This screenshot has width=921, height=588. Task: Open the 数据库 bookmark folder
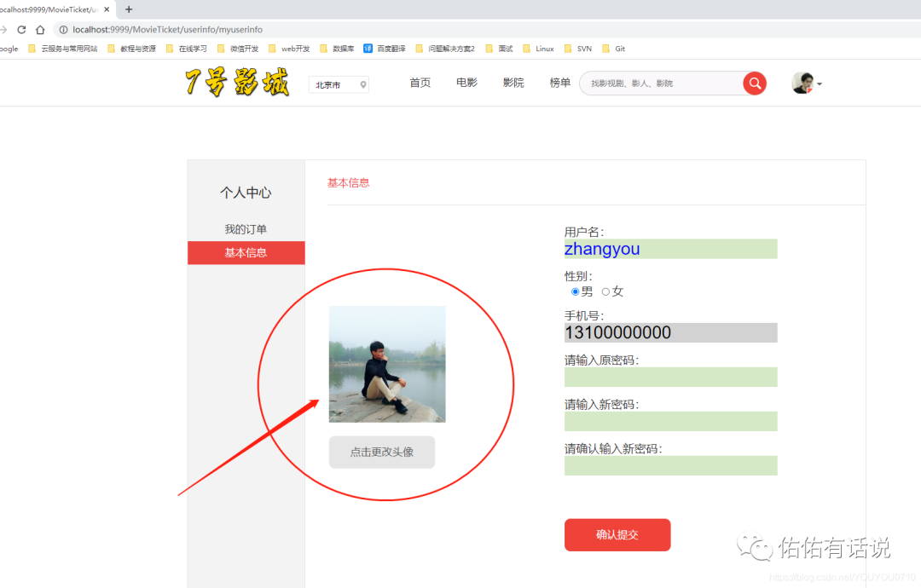coord(337,49)
